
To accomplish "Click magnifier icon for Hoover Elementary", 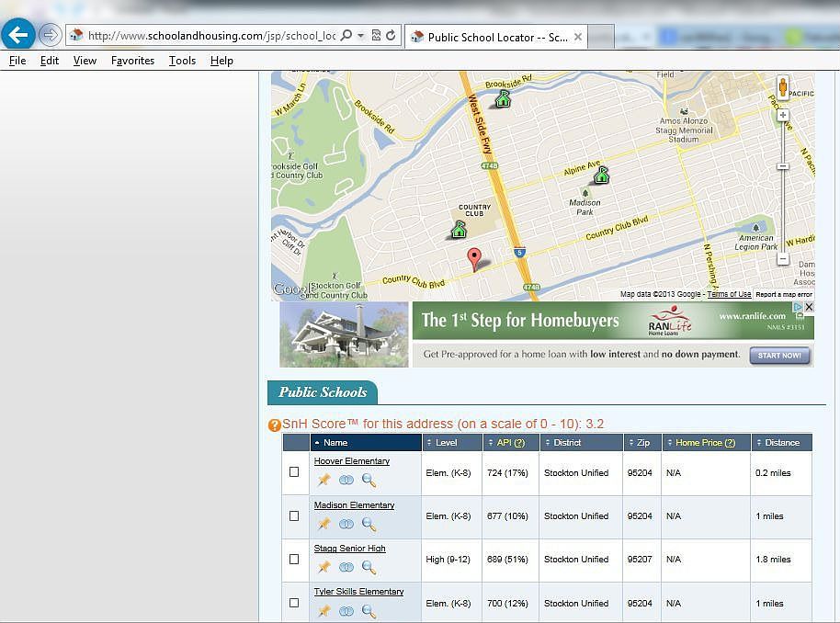I will [x=369, y=480].
